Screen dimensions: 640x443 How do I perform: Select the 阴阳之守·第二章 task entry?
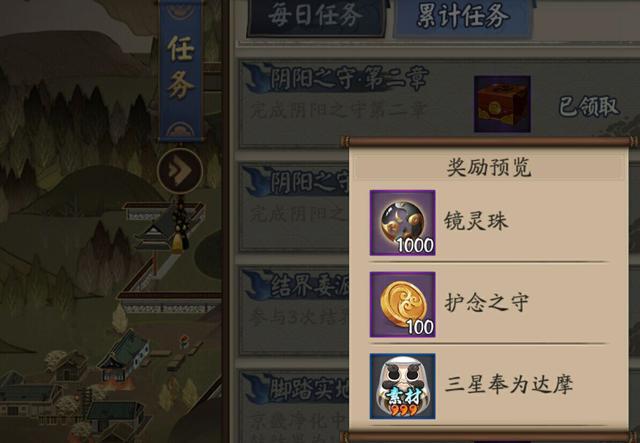439,104
